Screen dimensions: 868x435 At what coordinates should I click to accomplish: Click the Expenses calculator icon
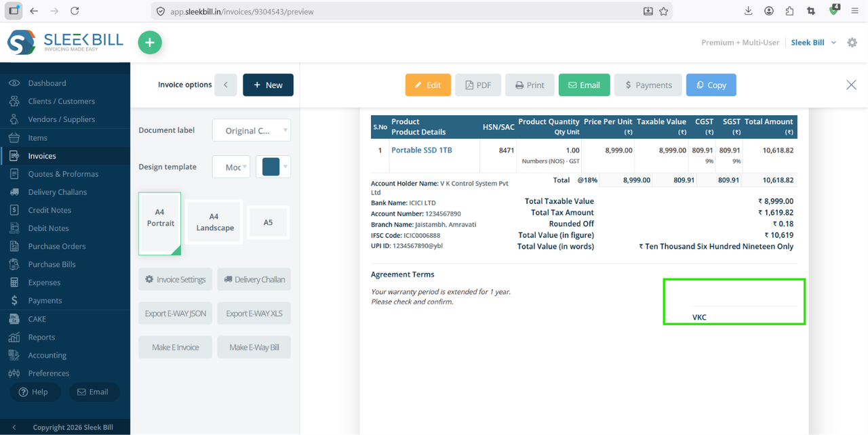tap(14, 283)
